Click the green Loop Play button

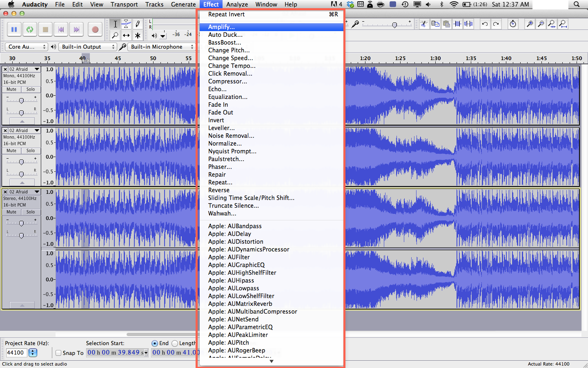pos(29,29)
